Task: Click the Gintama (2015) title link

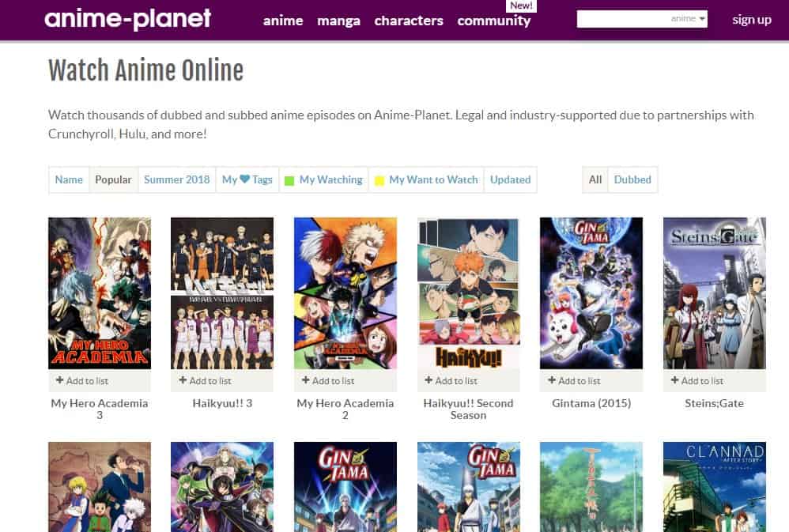Action: click(591, 403)
